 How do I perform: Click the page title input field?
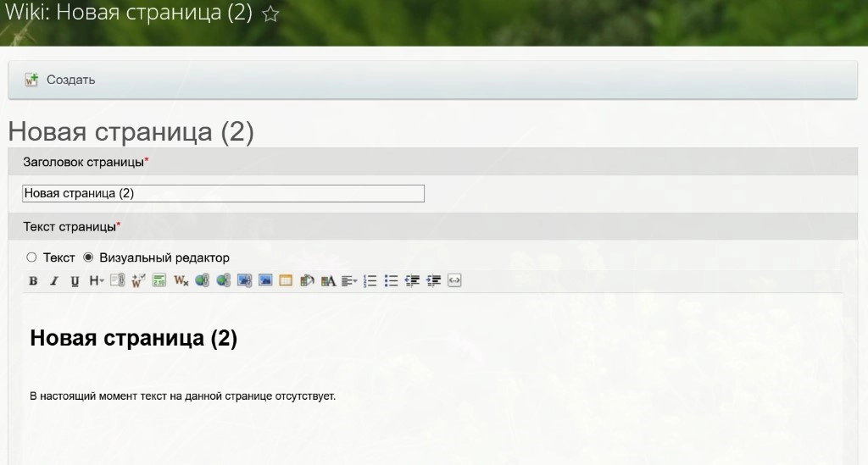223,193
